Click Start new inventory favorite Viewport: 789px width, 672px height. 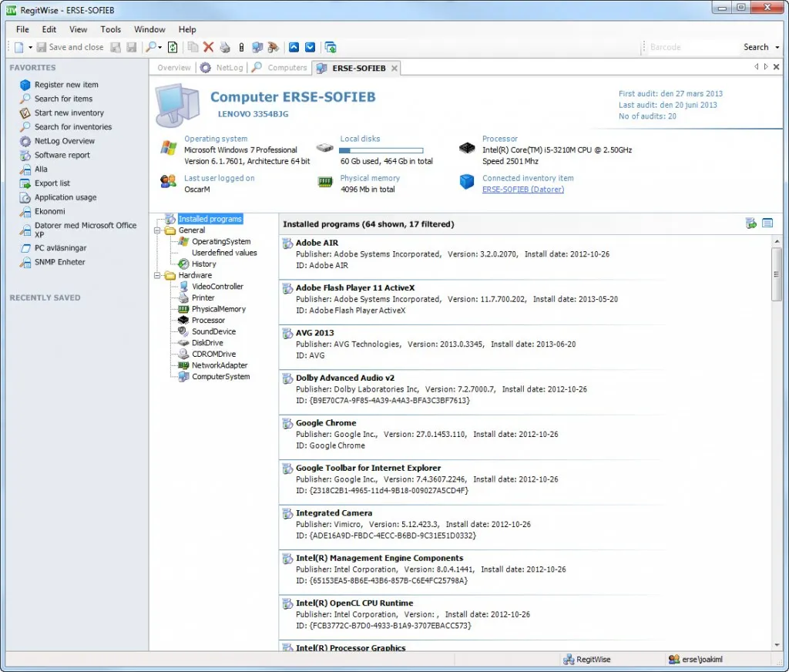(69, 113)
